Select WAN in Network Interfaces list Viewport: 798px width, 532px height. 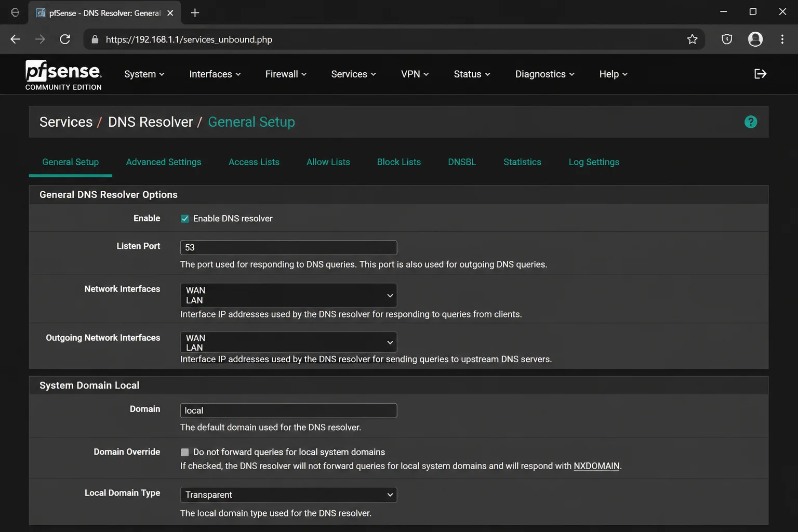click(x=196, y=290)
